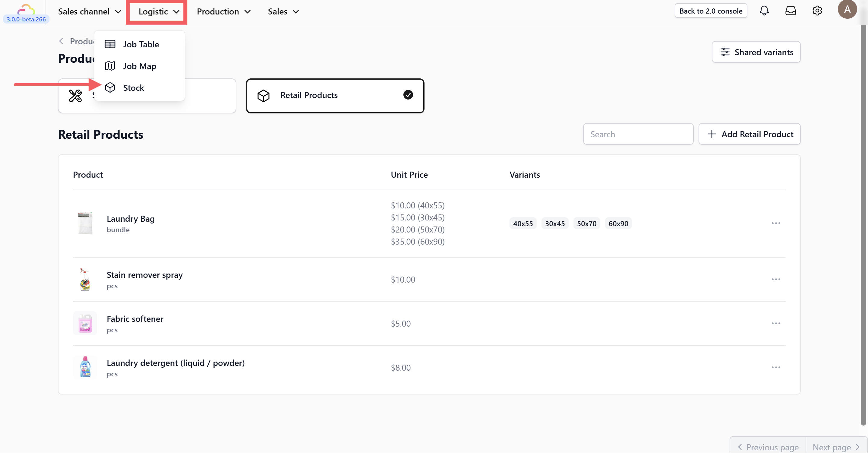Viewport: 868px width, 453px height.
Task: Expand the Production dropdown menu
Action: (x=223, y=11)
